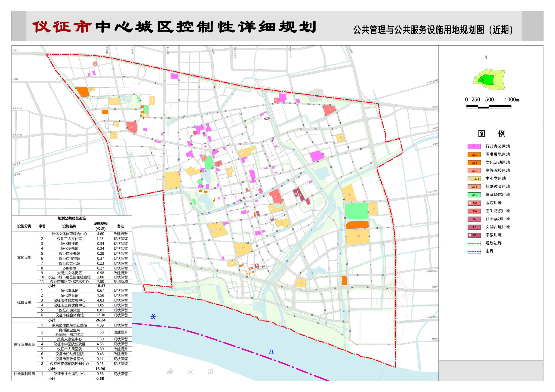Click the 规划边界 red dashed line sample
This screenshot has height=392, width=555.
pos(474,243)
